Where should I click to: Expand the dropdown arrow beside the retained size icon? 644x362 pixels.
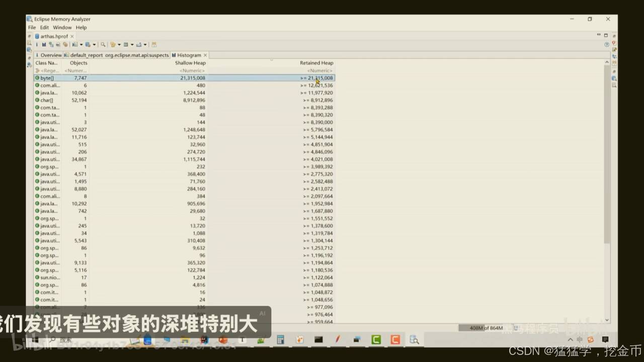coord(132,44)
